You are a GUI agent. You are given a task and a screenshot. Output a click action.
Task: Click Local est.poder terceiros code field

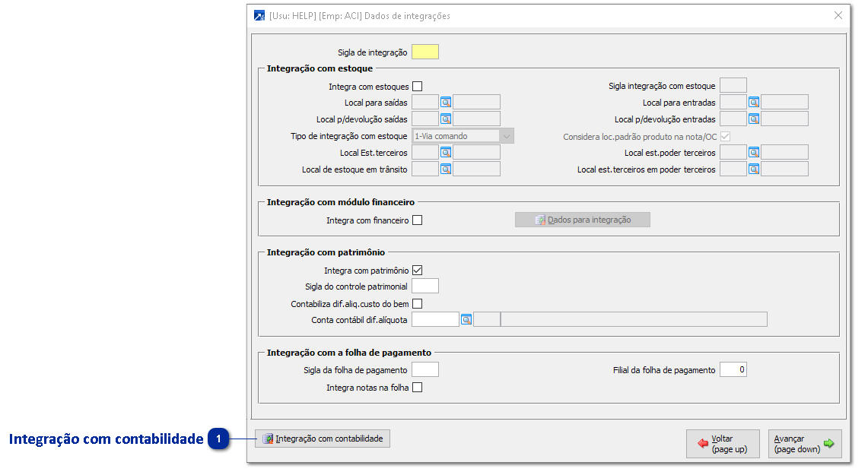tap(733, 152)
